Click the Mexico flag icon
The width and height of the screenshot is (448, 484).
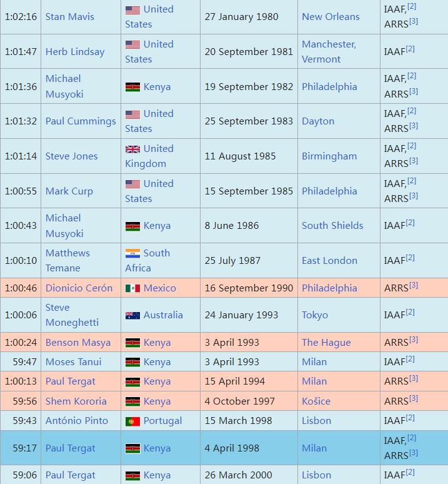click(132, 288)
